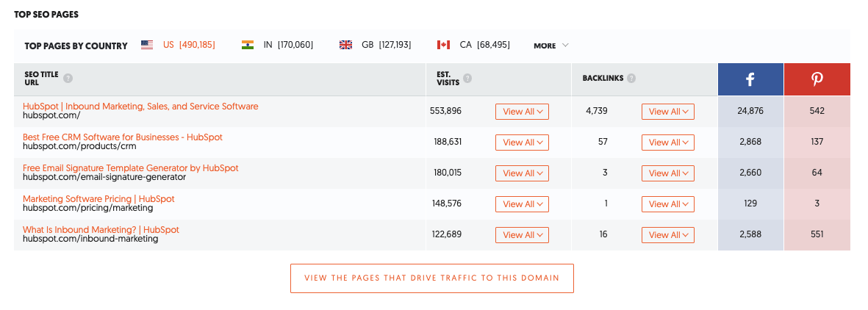Open Free Email Signature Template Generator link

[131, 168]
